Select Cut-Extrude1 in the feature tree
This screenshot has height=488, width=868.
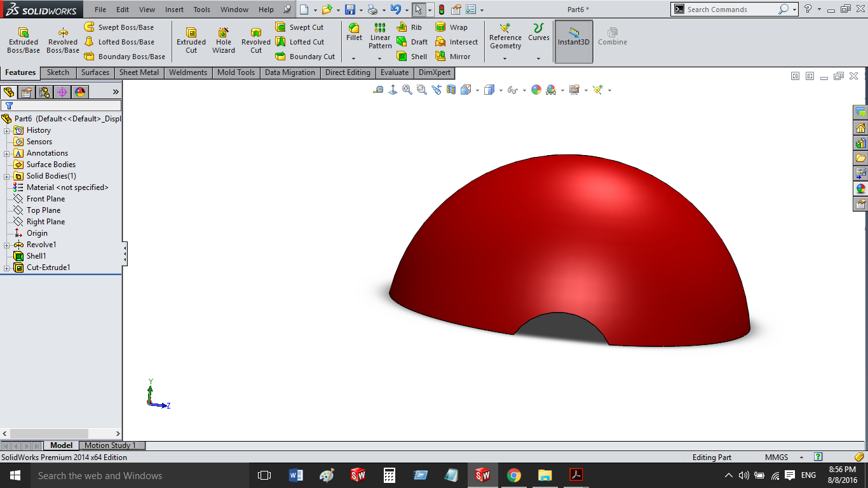click(x=48, y=268)
